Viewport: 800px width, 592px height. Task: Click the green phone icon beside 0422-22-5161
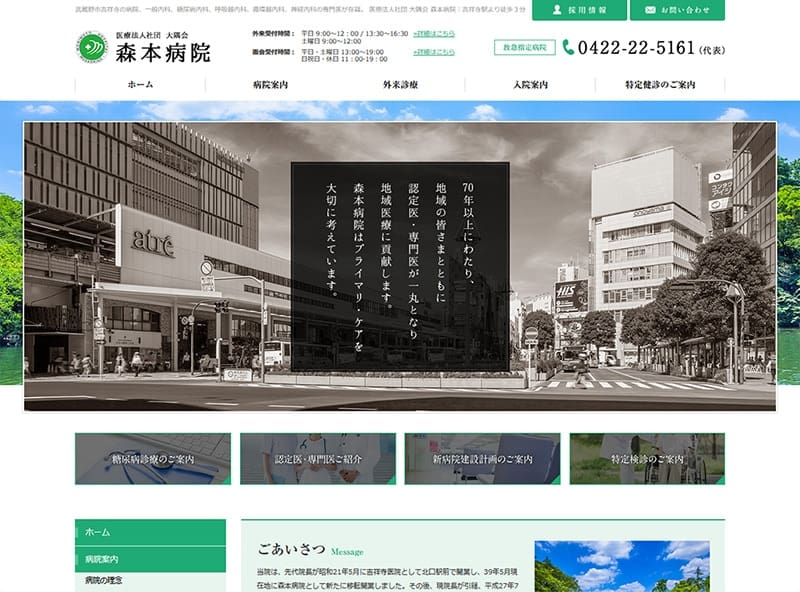[x=568, y=47]
